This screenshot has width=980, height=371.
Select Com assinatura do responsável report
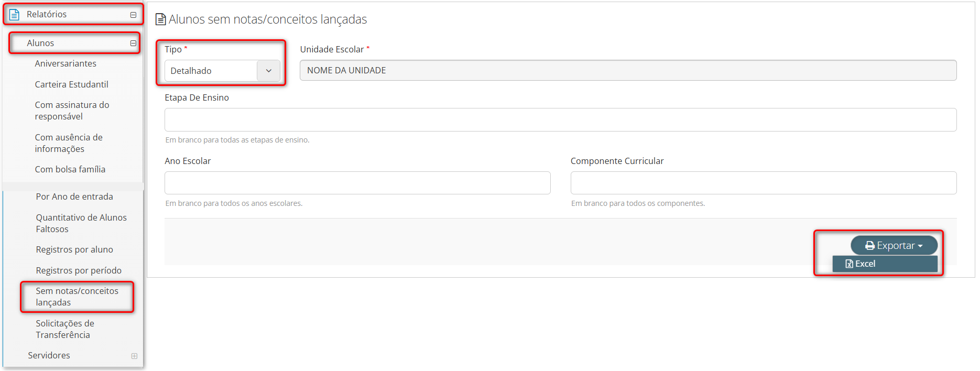[72, 111]
